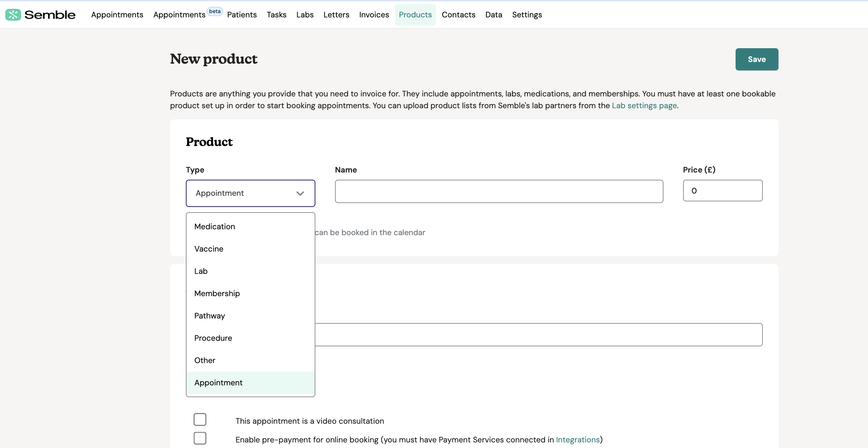The width and height of the screenshot is (868, 448).
Task: Go to the Settings tab
Action: [x=527, y=15]
